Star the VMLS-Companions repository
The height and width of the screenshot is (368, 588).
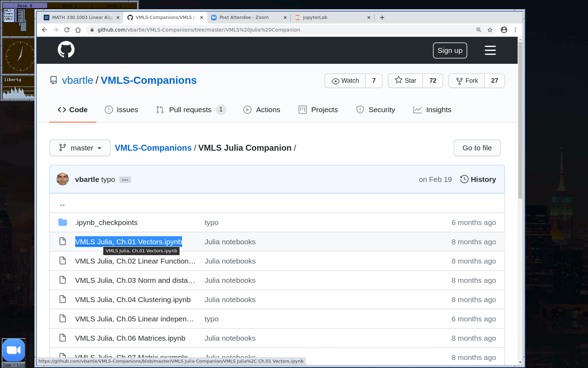406,81
